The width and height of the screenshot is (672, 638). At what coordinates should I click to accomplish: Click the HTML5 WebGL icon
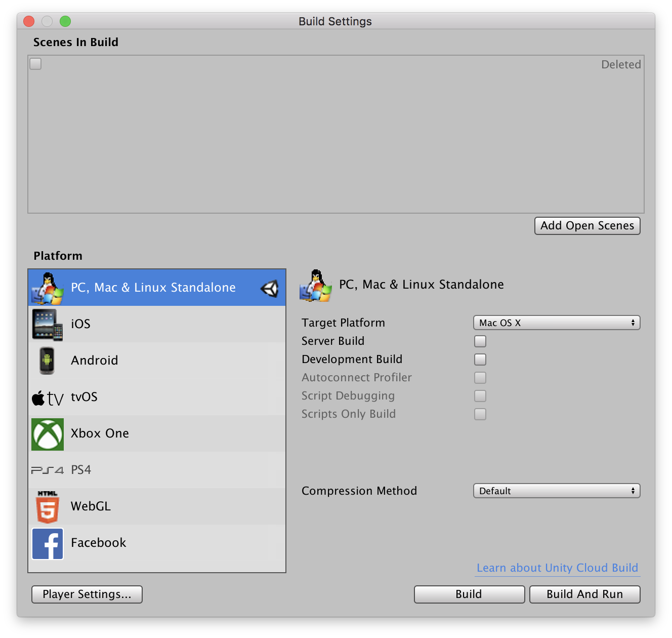click(48, 507)
